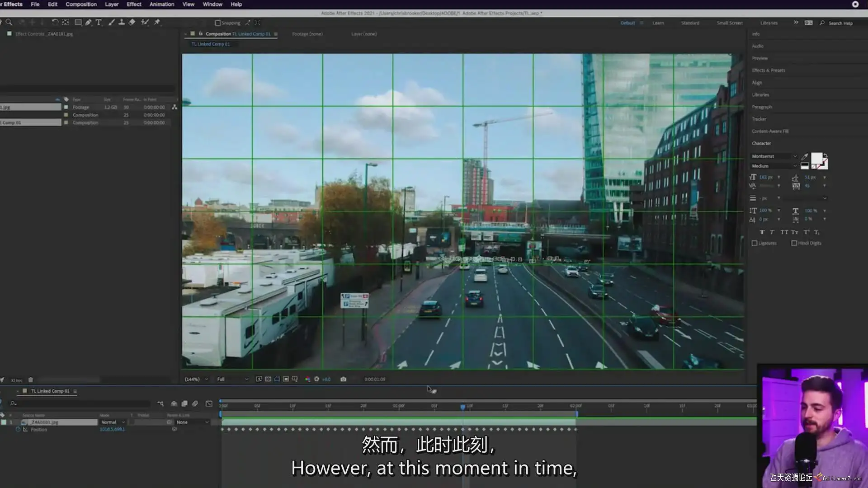
Task: Open the Normal blending mode dropdown
Action: coord(113,422)
